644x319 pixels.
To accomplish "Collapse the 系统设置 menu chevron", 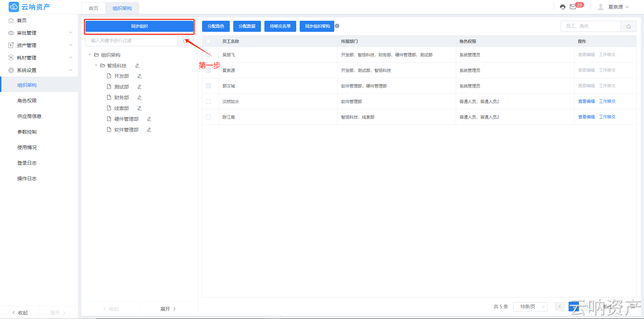I will tap(71, 70).
